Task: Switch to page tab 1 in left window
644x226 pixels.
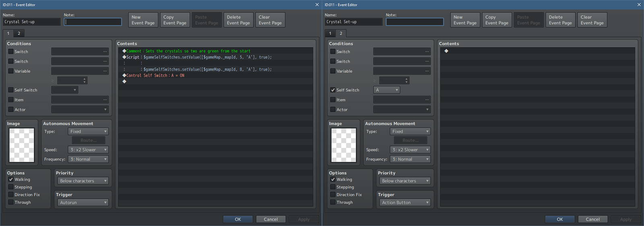Action: pyautogui.click(x=8, y=33)
